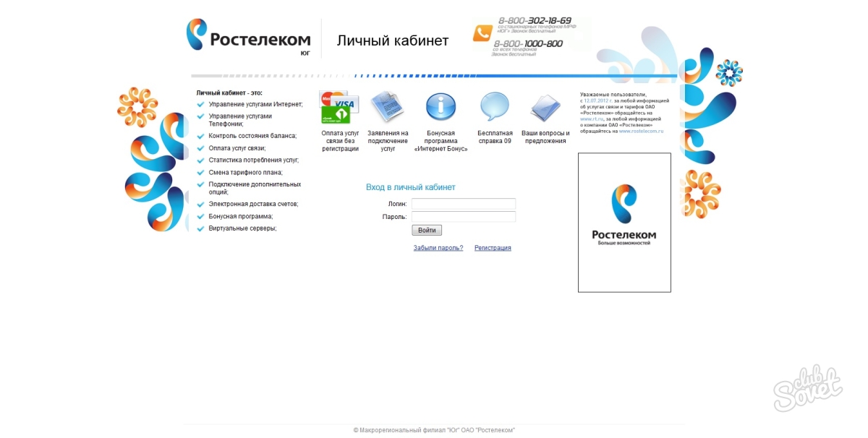The width and height of the screenshot is (868, 438).
Task: Click the speech bubble icon «Бесплатная справка 09»
Action: [493, 106]
